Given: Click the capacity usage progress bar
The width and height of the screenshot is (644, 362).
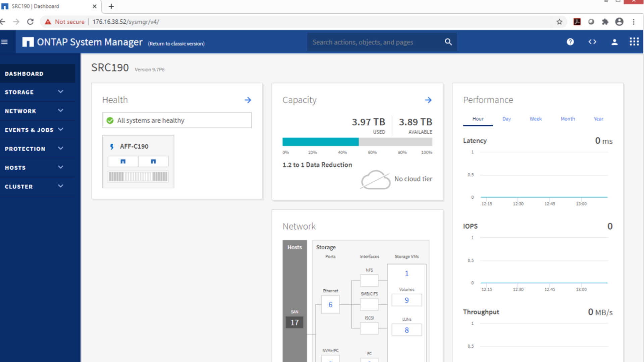Looking at the screenshot, I should (x=357, y=142).
